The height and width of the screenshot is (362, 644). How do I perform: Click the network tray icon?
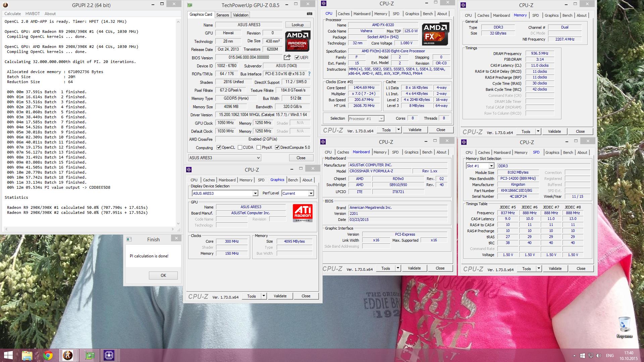pyautogui.click(x=591, y=356)
